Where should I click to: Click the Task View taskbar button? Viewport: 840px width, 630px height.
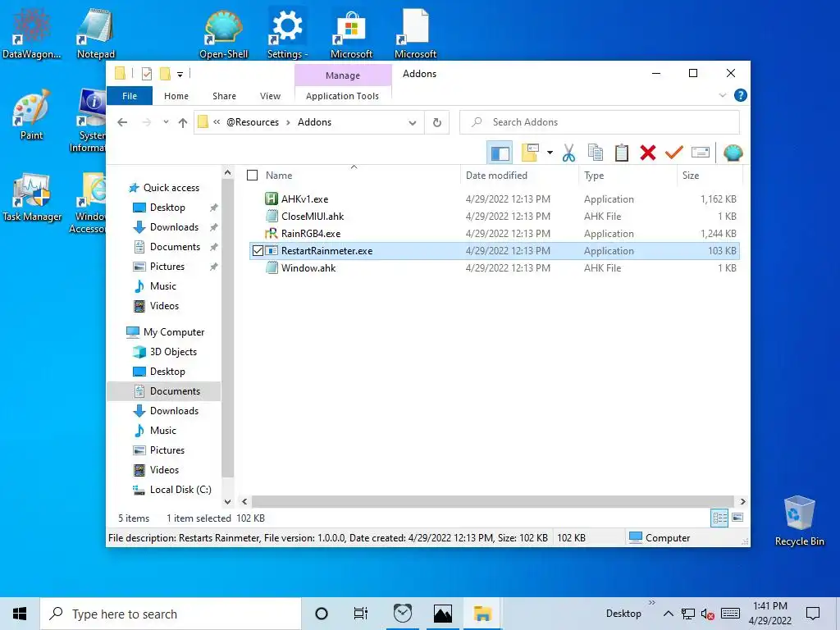361,614
